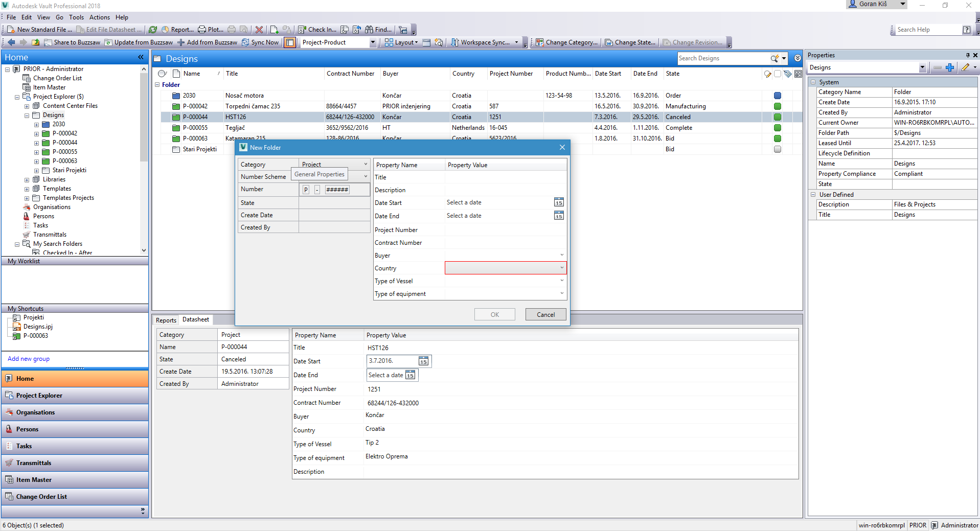Expand the P-000042 folder in the tree

pyautogui.click(x=36, y=134)
